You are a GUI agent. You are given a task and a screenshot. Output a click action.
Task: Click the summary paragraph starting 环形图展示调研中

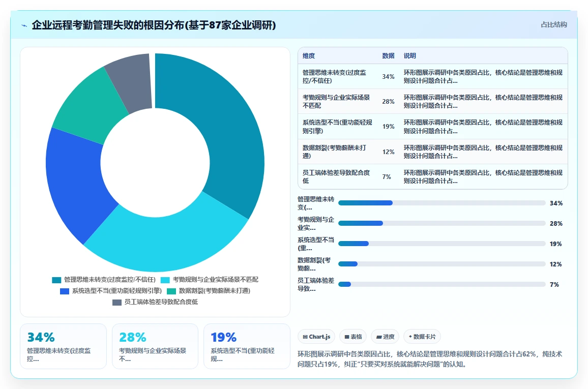point(430,359)
